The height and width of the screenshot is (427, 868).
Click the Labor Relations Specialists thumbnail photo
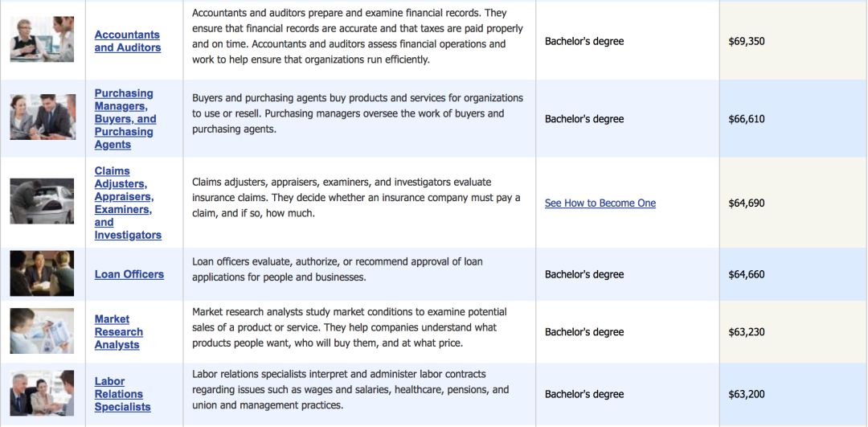pos(42,393)
